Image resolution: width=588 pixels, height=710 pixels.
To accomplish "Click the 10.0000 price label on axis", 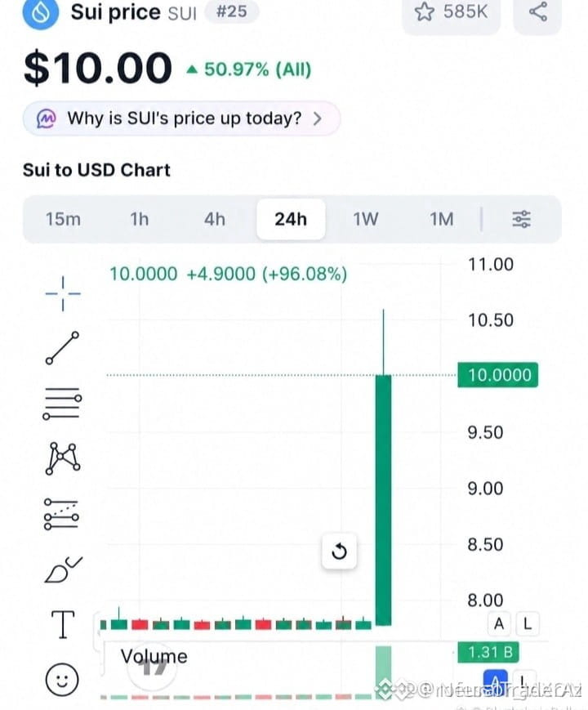I will pos(498,375).
